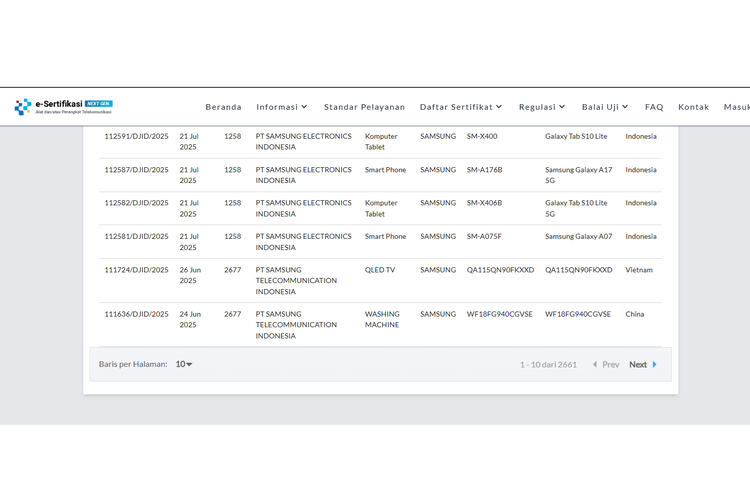Screen dimensions: 750x500
Task: Click the Vietnam country cell
Action: pyautogui.click(x=639, y=270)
